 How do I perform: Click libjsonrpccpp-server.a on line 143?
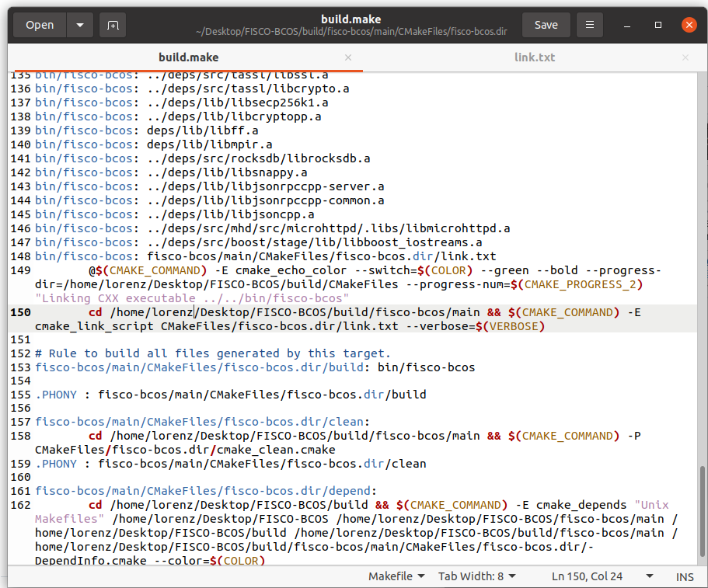pos(308,186)
